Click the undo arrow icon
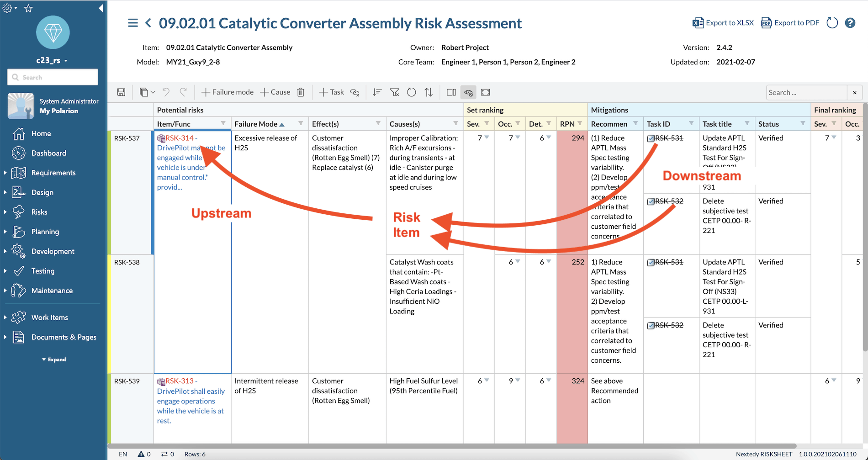This screenshot has height=460, width=868. tap(166, 92)
